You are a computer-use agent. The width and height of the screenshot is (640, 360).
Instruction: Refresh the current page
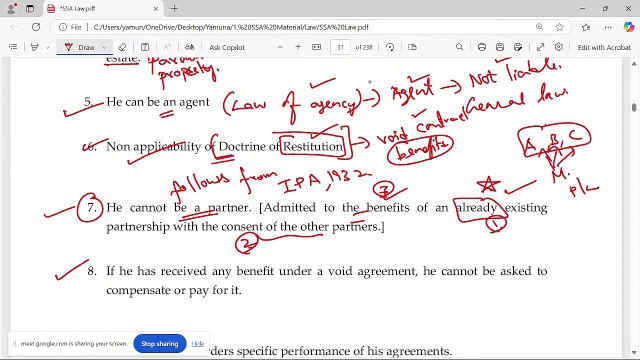pyautogui.click(x=36, y=27)
